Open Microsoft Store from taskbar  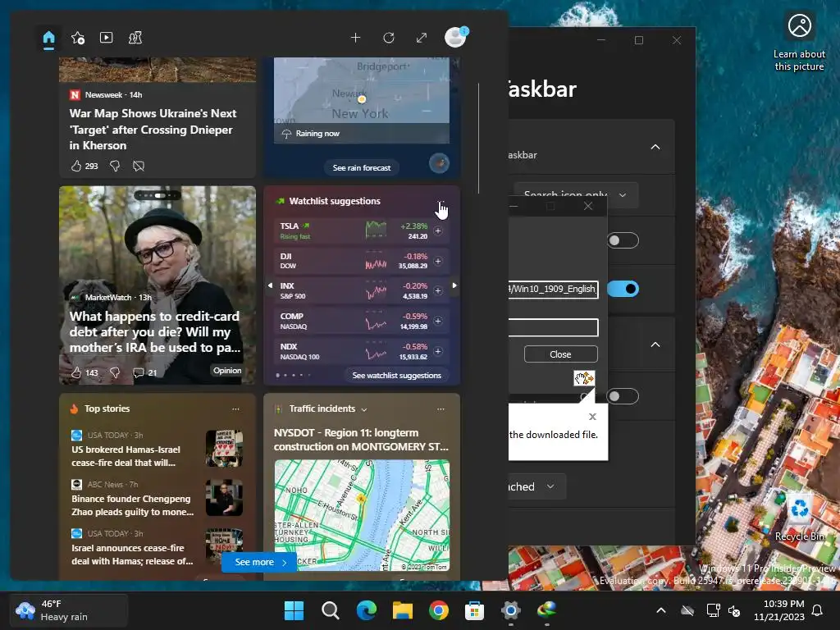coord(475,610)
